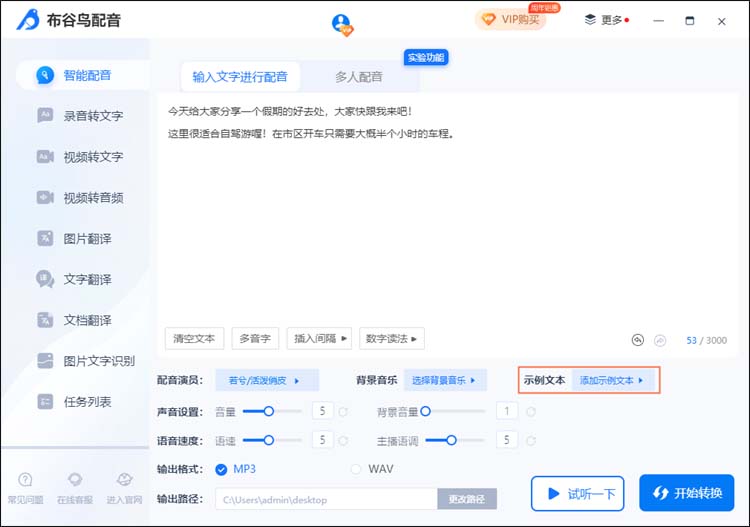Click the 更改路径 button
750x527 pixels.
click(x=467, y=499)
